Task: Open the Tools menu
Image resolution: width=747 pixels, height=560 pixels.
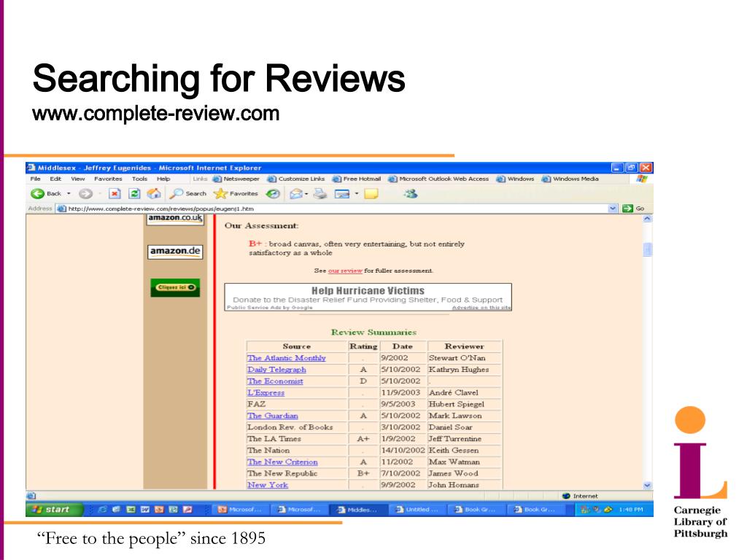Action: (x=139, y=179)
